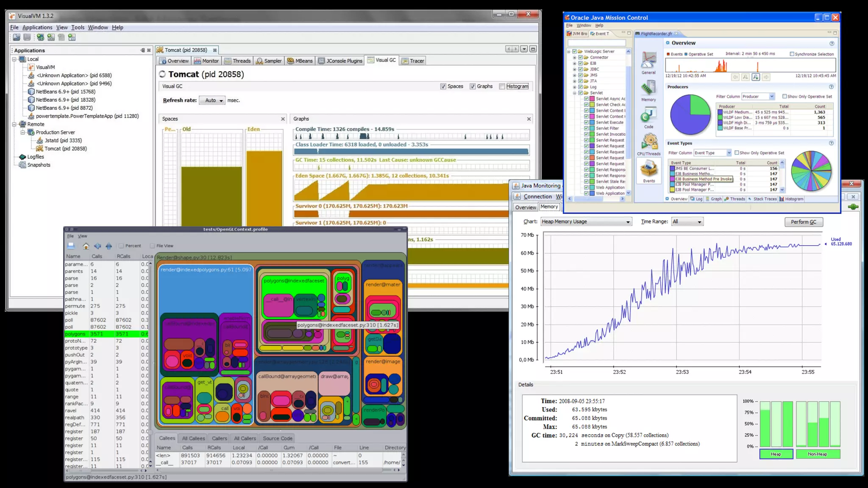
Task: Select the VisualVM node icon under Local
Action: [31, 67]
